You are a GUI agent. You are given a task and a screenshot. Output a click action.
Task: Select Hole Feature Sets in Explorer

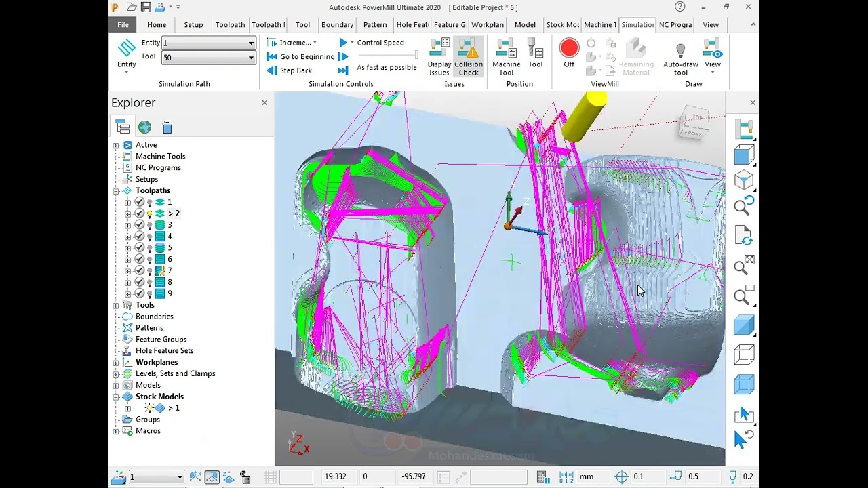point(164,351)
